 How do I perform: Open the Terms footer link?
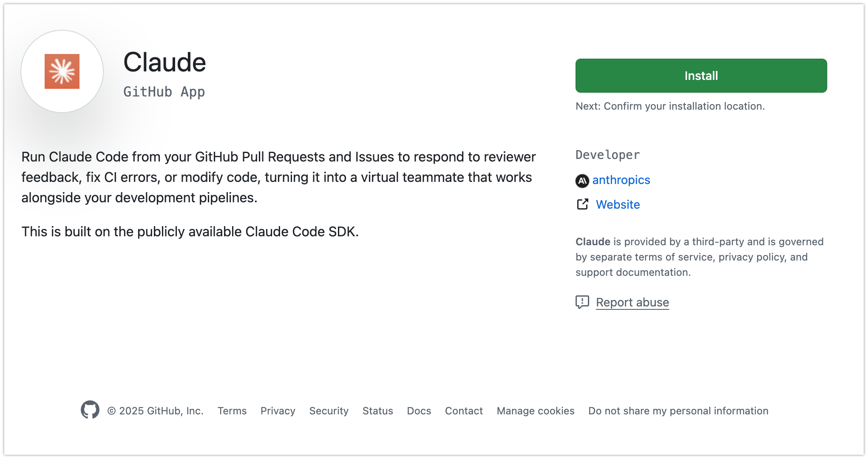(232, 411)
